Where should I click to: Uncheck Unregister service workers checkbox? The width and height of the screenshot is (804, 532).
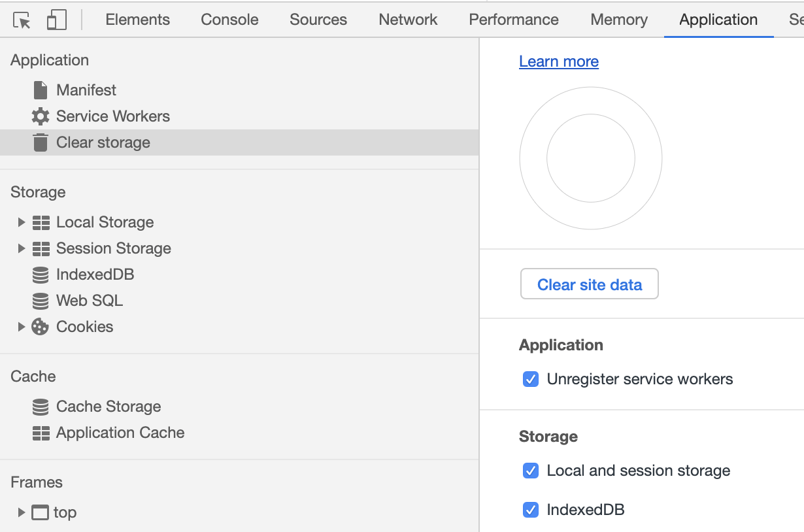(531, 379)
